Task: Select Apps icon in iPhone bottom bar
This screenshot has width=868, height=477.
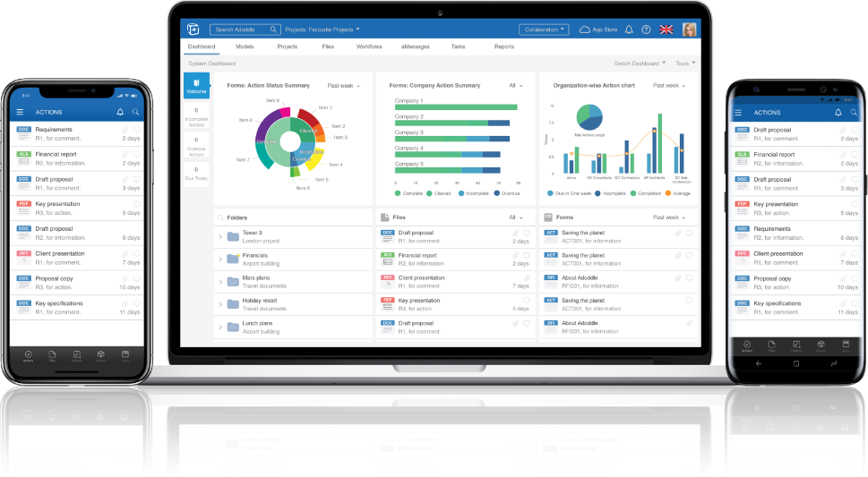Action: click(125, 355)
